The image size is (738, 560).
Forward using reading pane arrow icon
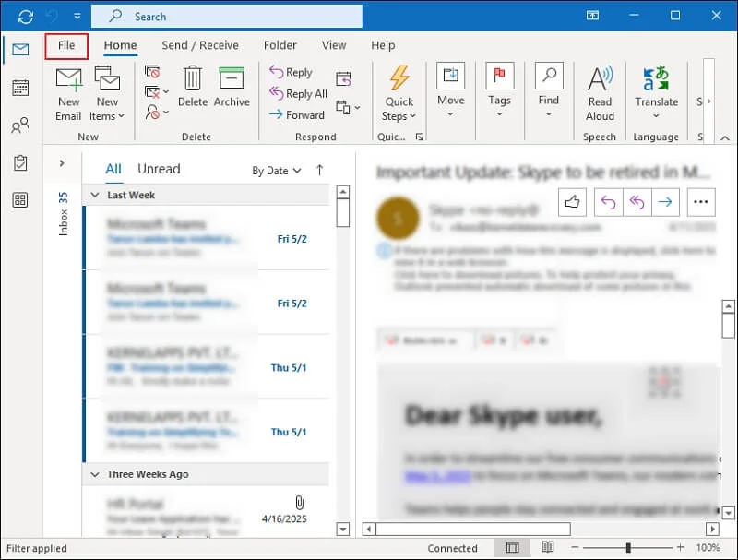coord(665,202)
